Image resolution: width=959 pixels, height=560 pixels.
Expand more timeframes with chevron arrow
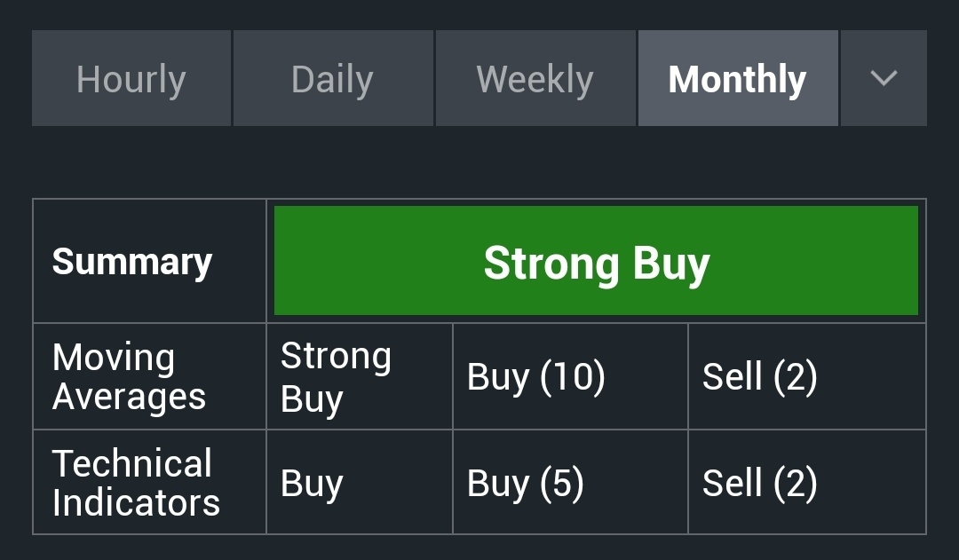(884, 78)
